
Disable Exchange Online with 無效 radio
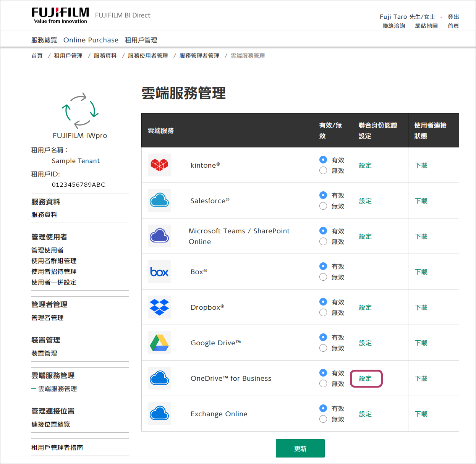click(x=323, y=419)
